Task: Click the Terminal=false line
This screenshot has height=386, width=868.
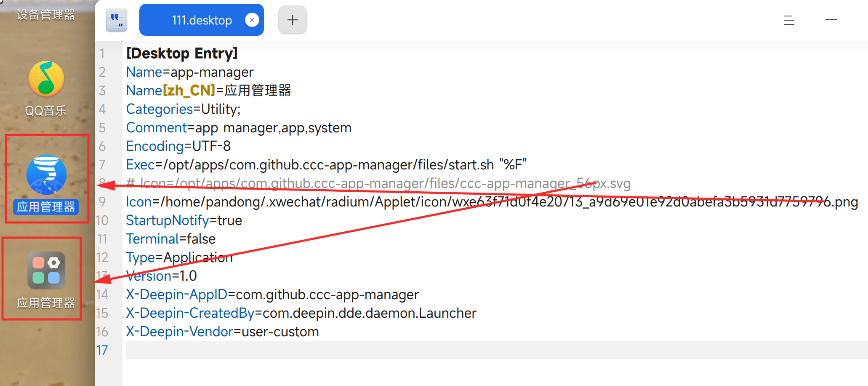Action: coord(170,239)
